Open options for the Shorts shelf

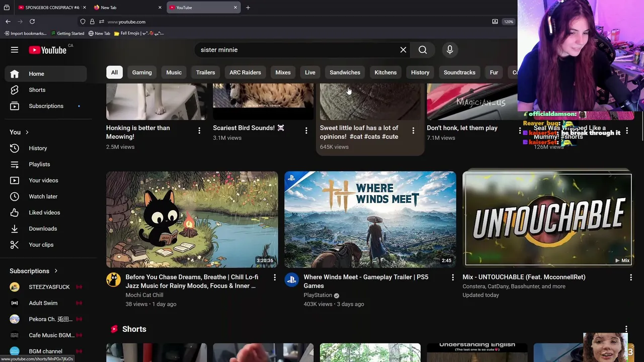click(x=626, y=329)
